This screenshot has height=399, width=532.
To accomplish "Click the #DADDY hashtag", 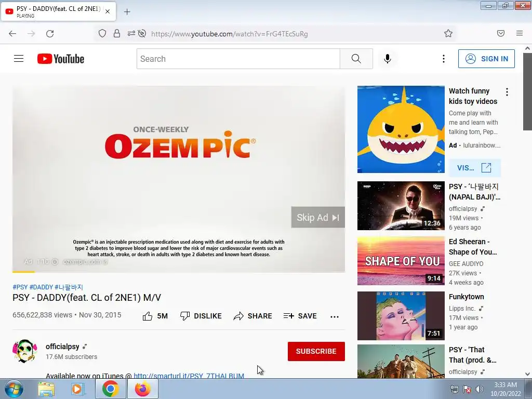I will tap(41, 287).
